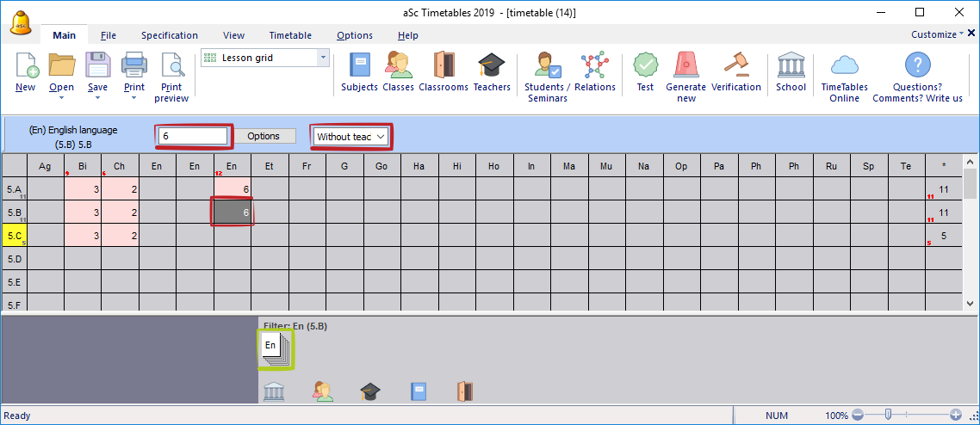The width and height of the screenshot is (980, 425).
Task: Switch to the Specification tab
Action: (x=169, y=35)
